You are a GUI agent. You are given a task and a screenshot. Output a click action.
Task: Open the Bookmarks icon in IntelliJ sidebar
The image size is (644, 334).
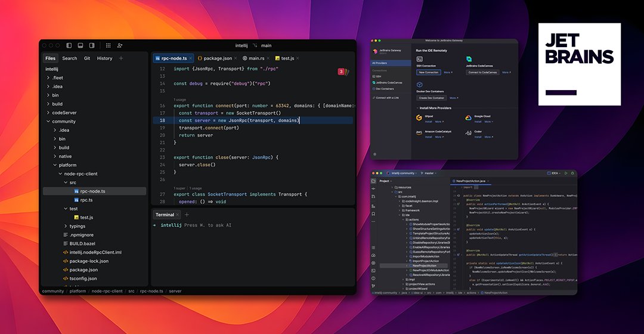(373, 214)
